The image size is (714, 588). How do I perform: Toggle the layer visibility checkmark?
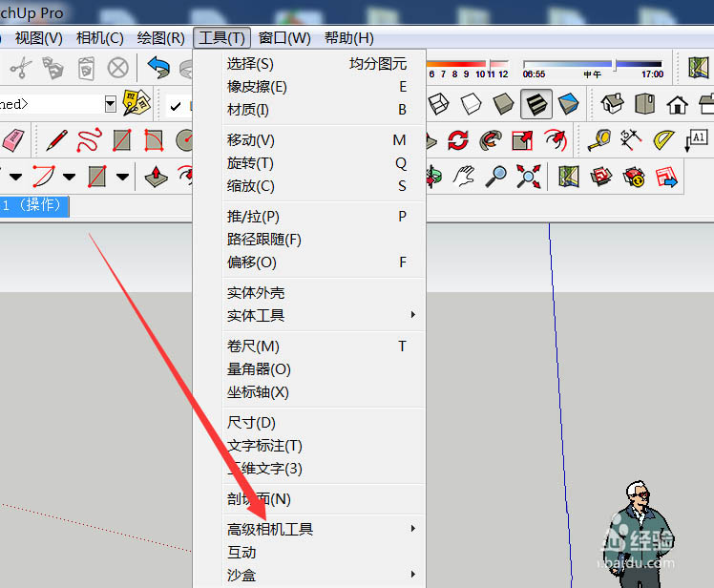(x=176, y=107)
